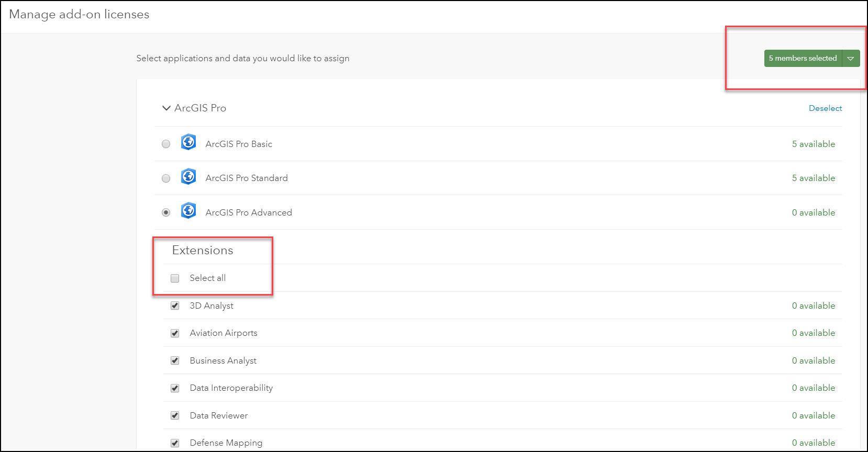Screen dimensions: 868x452
Task: Click the 5 members selected button
Action: tap(803, 59)
